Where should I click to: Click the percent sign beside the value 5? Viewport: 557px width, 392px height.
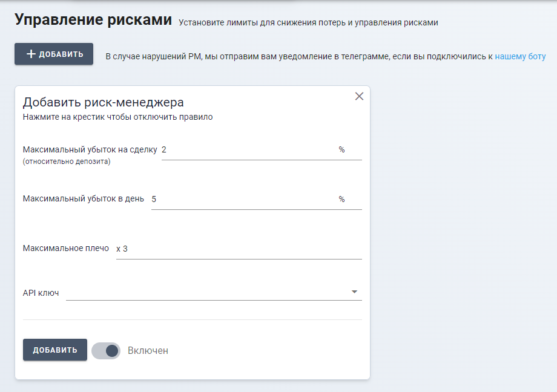tap(341, 198)
